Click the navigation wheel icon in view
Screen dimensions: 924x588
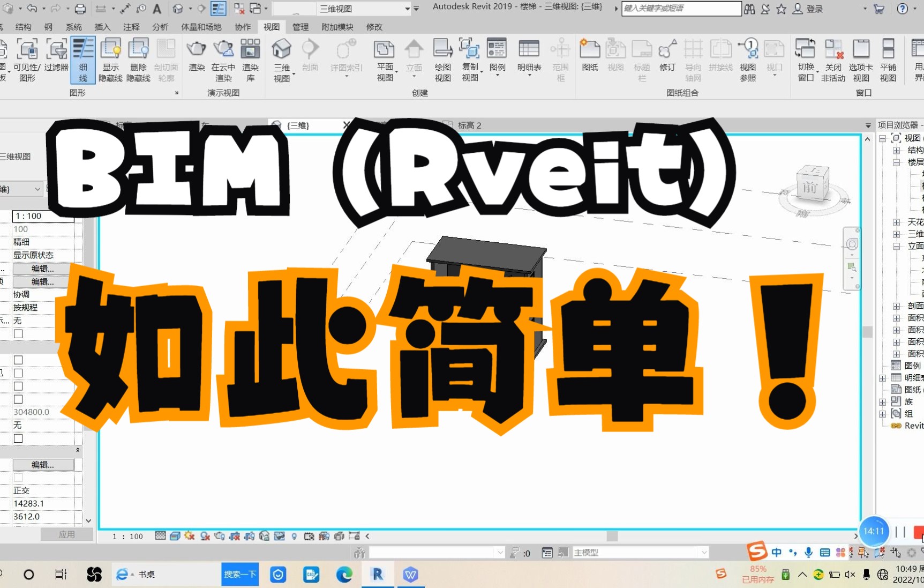(852, 244)
